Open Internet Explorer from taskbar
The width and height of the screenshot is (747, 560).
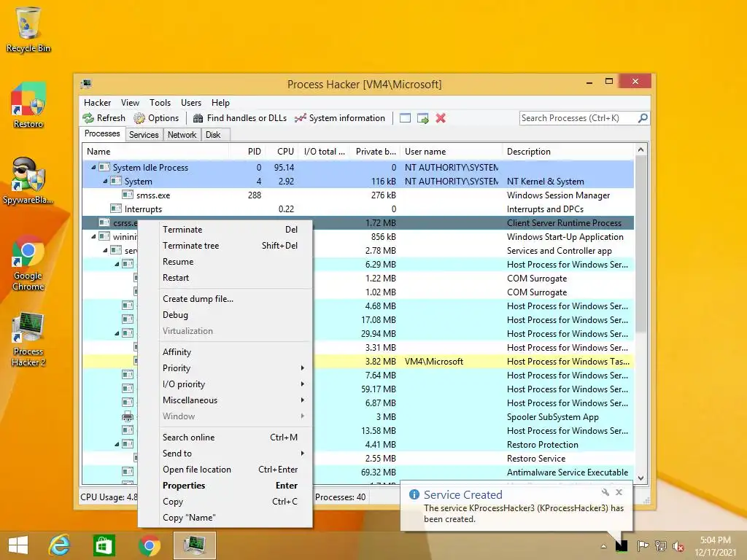[x=59, y=545]
